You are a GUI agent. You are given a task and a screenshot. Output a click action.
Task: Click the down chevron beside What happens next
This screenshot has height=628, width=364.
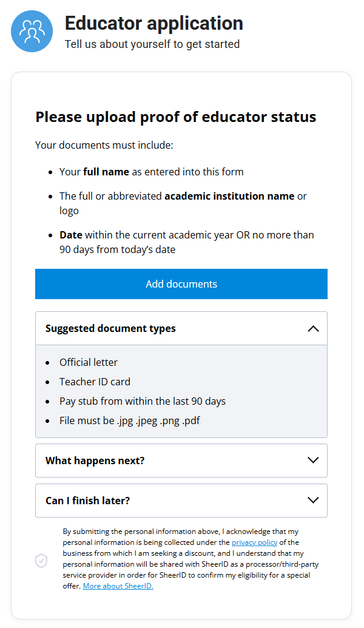point(313,461)
